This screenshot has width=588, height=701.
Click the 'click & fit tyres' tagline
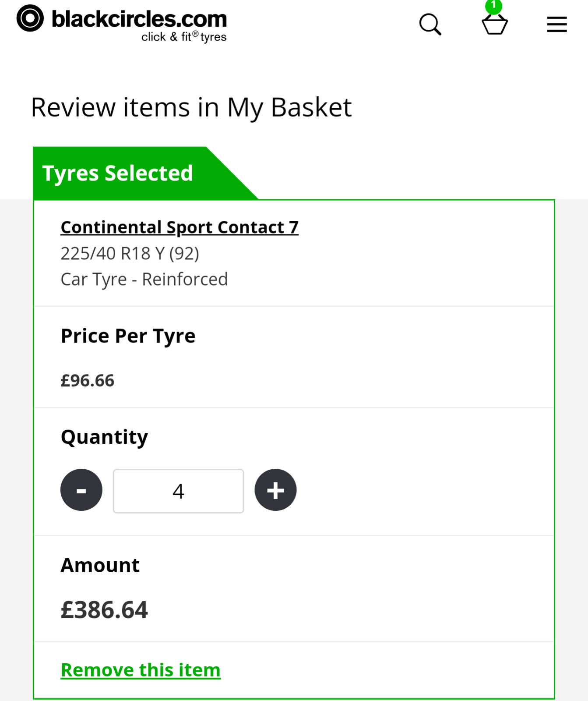(184, 37)
